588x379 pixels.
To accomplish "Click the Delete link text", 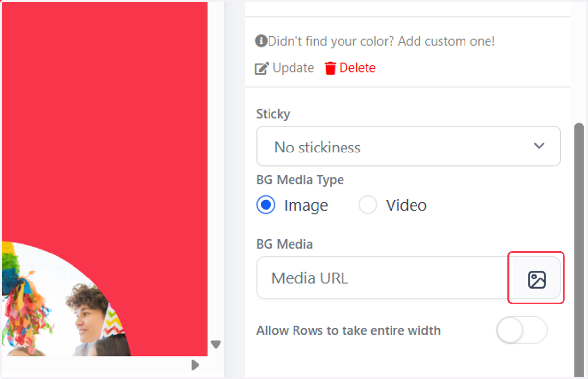I will coord(358,68).
